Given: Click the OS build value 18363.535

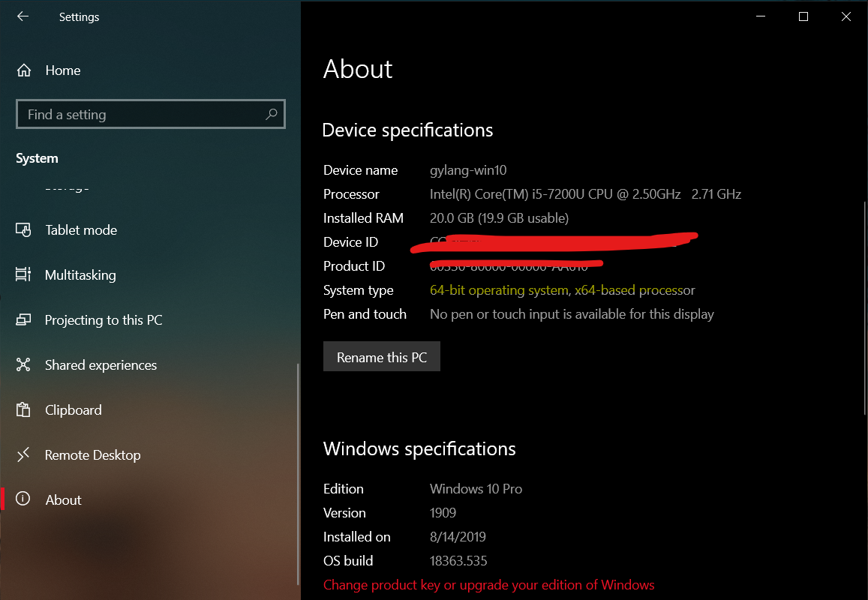Looking at the screenshot, I should coord(458,561).
